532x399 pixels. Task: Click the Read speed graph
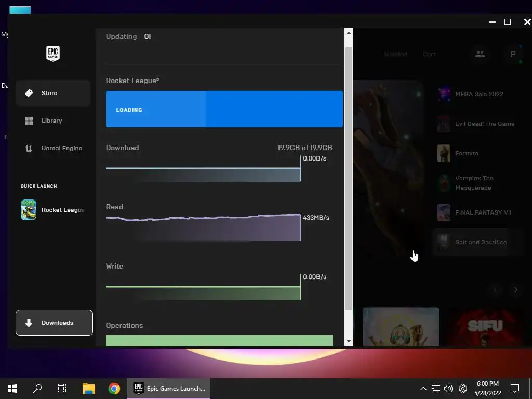[x=203, y=228]
